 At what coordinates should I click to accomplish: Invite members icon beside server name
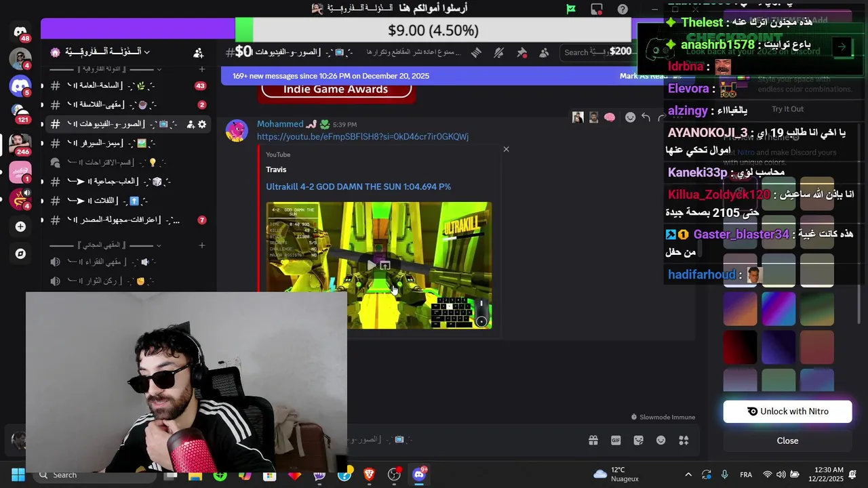pos(198,52)
